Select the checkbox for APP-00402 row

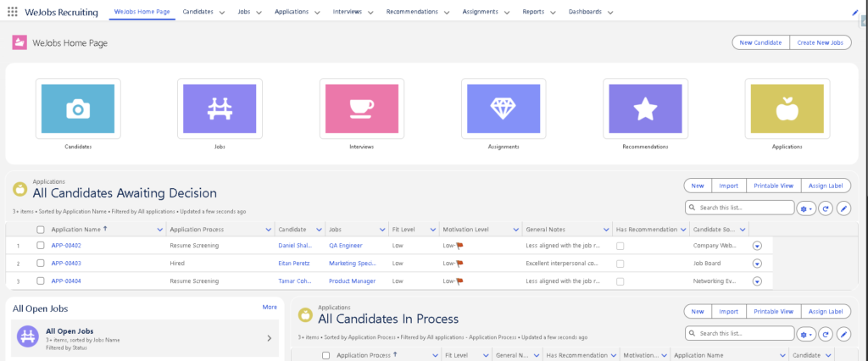[x=41, y=246]
